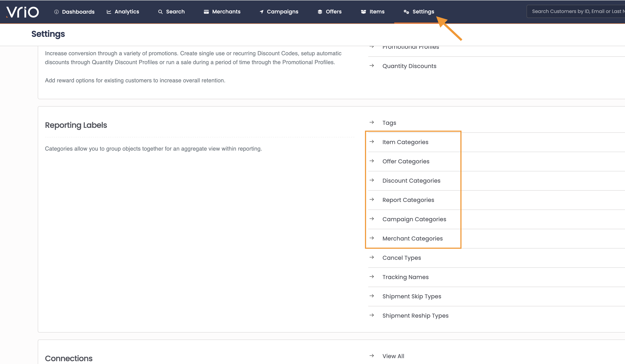625x364 pixels.
Task: Click the Items box icon
Action: (363, 12)
